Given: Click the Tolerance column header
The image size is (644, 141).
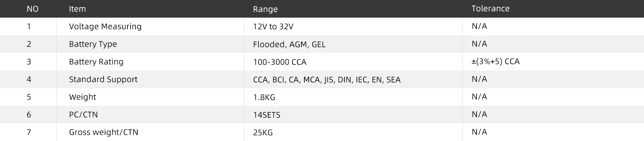Looking at the screenshot, I should tap(490, 9).
